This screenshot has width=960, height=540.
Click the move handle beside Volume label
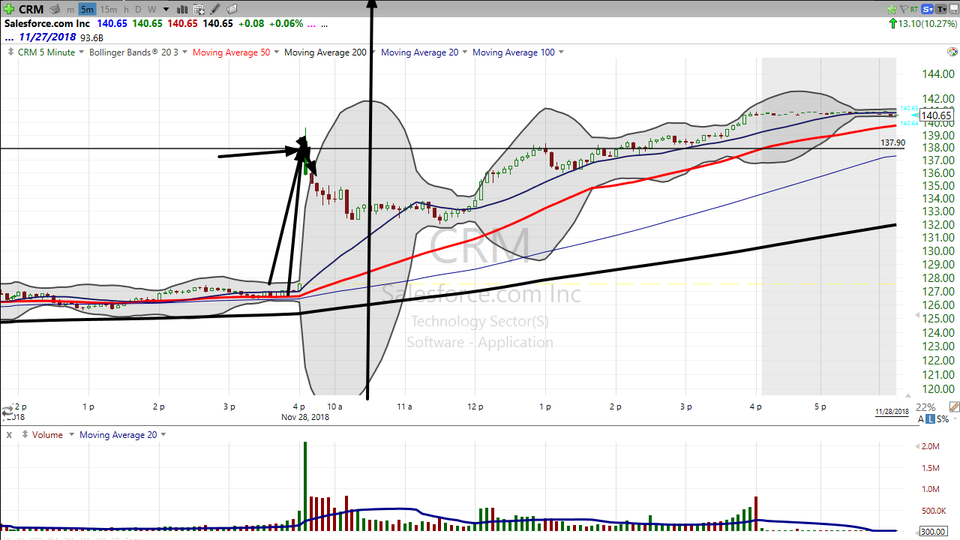click(x=24, y=434)
